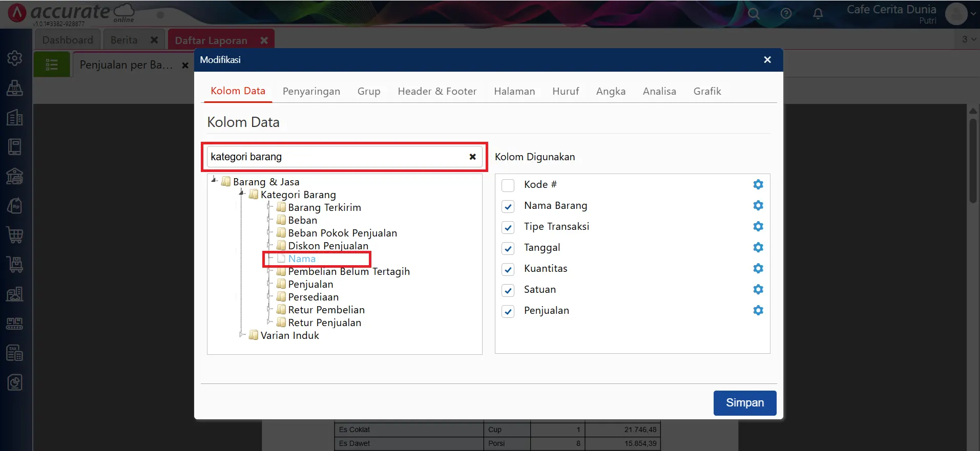Image resolution: width=980 pixels, height=451 pixels.
Task: Enable the Kode # column checkbox
Action: tap(508, 185)
